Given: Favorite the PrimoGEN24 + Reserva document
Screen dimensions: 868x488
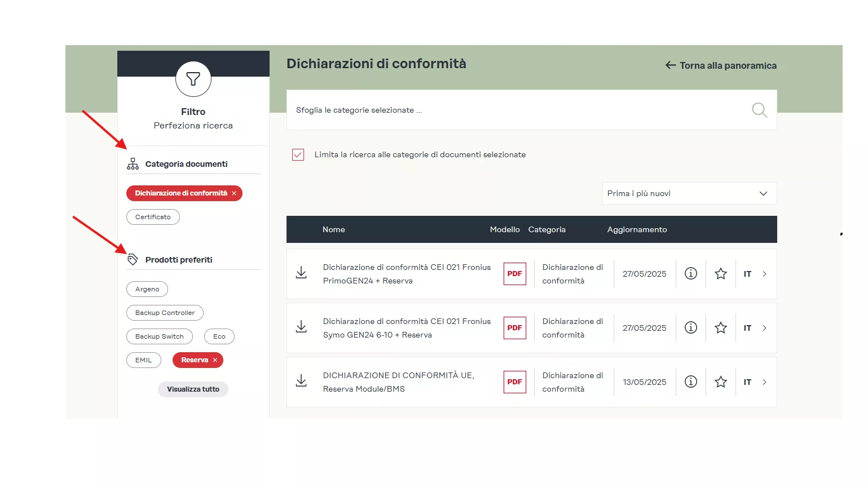Looking at the screenshot, I should [720, 274].
